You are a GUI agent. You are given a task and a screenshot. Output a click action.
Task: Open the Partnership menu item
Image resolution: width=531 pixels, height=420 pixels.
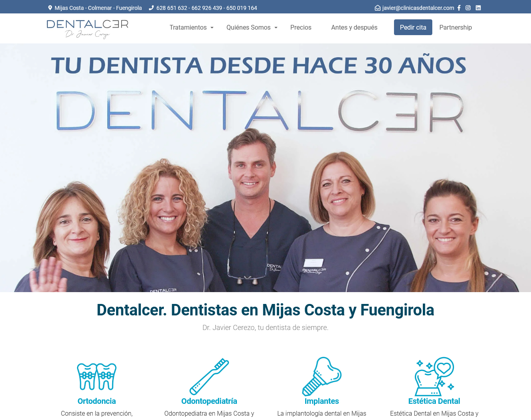455,27
